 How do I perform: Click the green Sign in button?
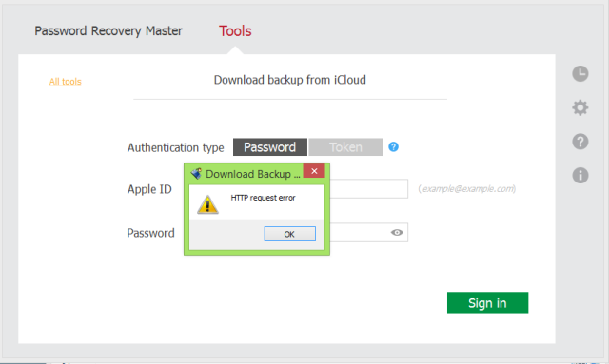coord(487,302)
